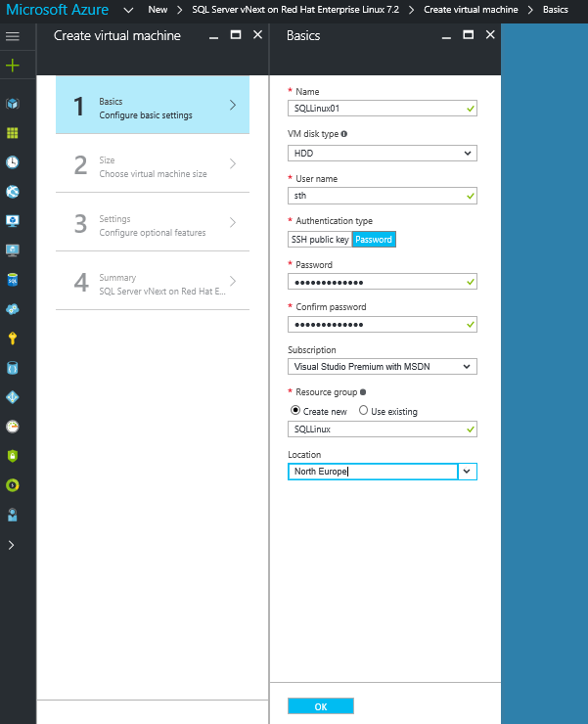Viewport: 588px width, 724px height.
Task: Open step 1 Basics configure basic settings
Action: pos(153,105)
